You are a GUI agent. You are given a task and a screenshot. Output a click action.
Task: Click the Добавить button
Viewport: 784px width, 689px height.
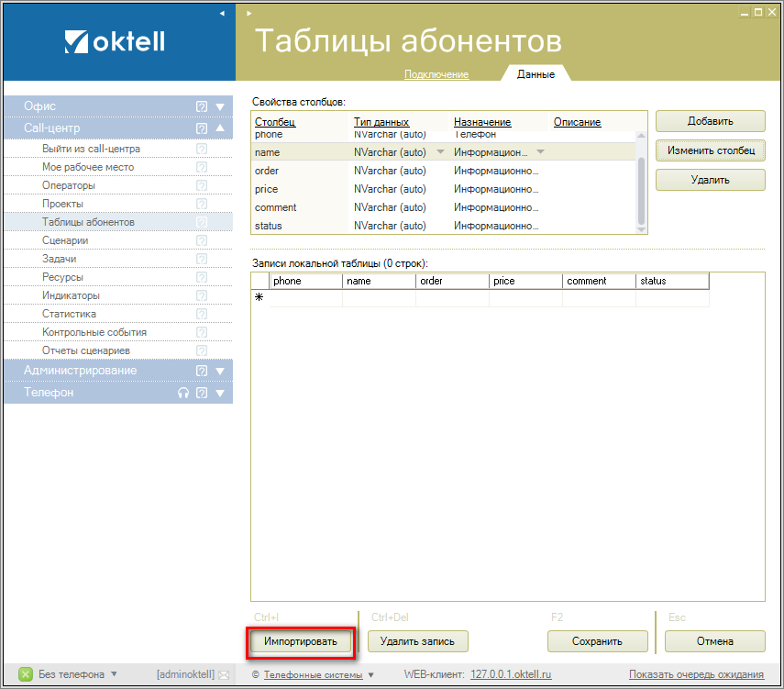pyautogui.click(x=711, y=121)
